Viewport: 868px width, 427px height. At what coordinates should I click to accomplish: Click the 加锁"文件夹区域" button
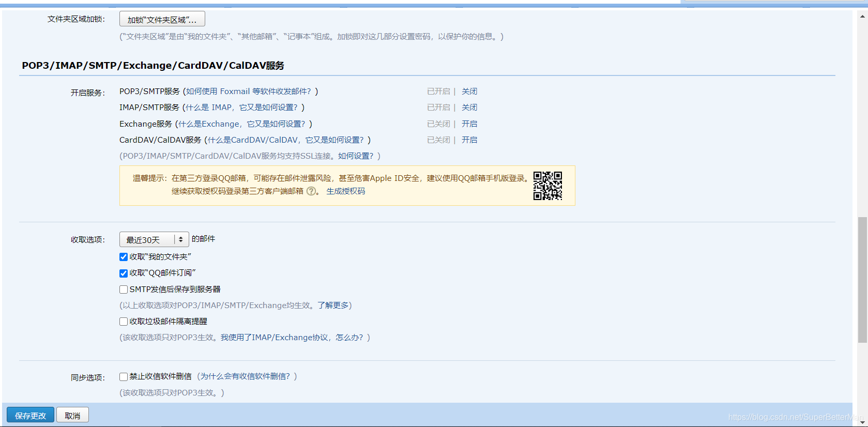pyautogui.click(x=162, y=19)
